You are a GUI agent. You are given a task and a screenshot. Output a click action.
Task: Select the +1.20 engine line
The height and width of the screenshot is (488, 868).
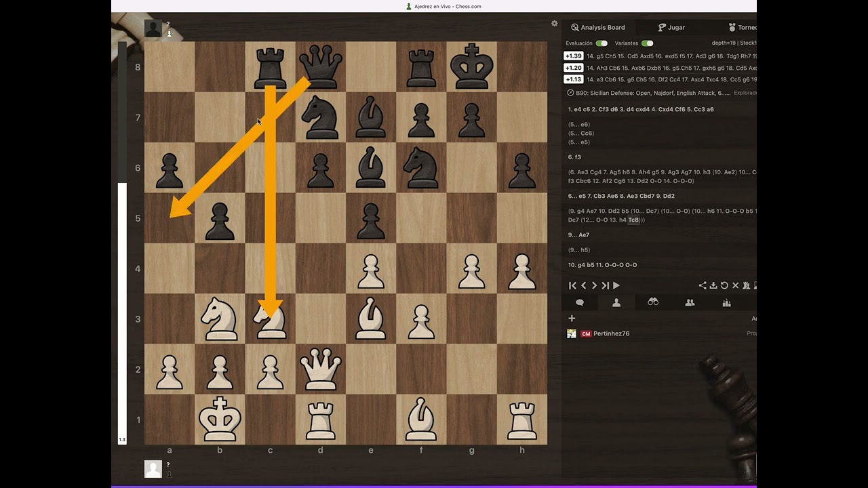(x=661, y=68)
